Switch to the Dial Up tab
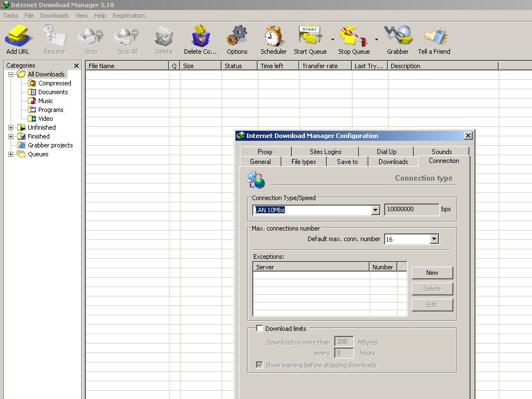 (386, 152)
